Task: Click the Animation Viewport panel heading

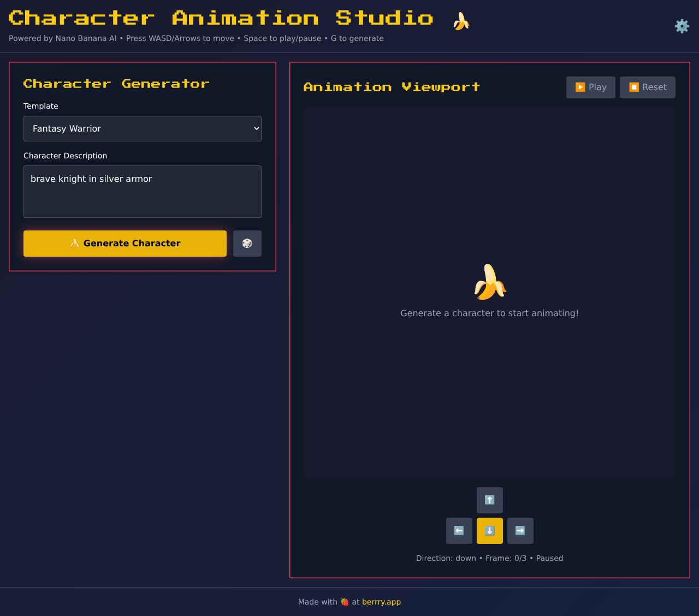Action: tap(392, 86)
